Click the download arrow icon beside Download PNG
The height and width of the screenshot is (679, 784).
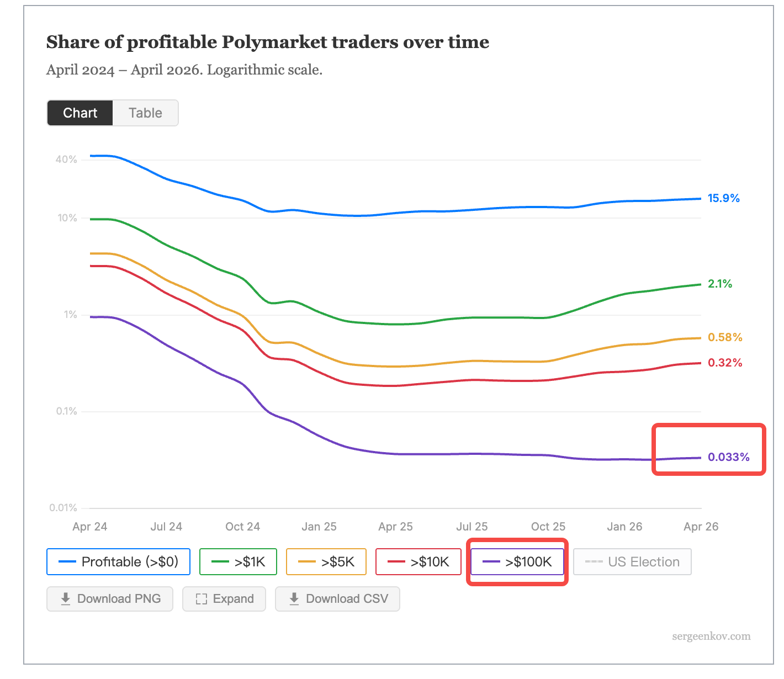[x=65, y=599]
